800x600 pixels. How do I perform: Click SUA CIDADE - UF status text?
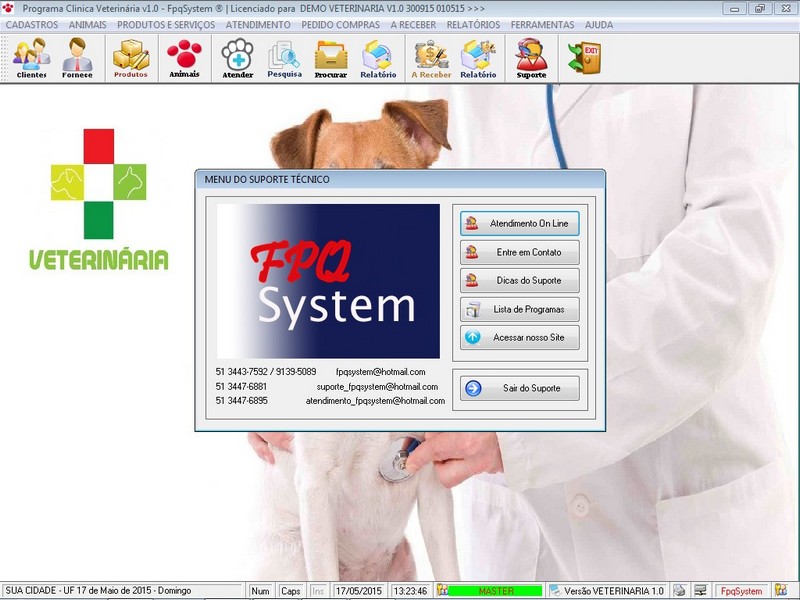click(x=98, y=590)
